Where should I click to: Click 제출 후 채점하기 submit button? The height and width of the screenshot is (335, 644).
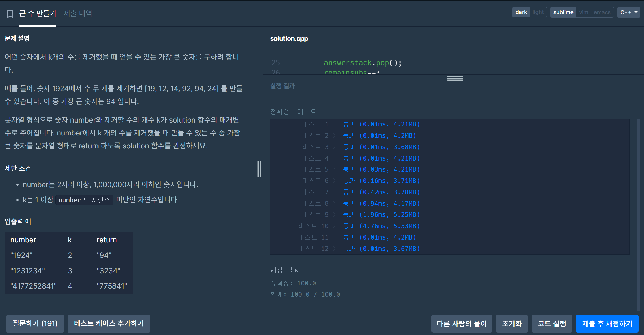pyautogui.click(x=607, y=323)
